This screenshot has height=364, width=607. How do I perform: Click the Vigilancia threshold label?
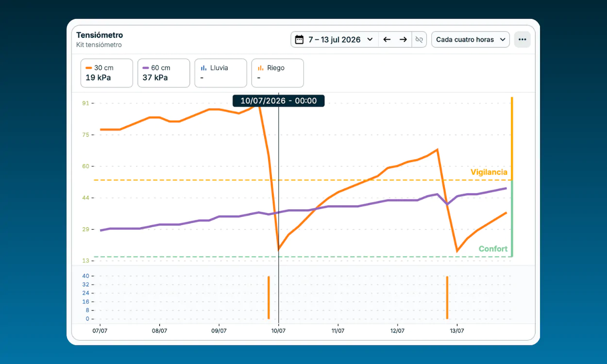click(489, 172)
